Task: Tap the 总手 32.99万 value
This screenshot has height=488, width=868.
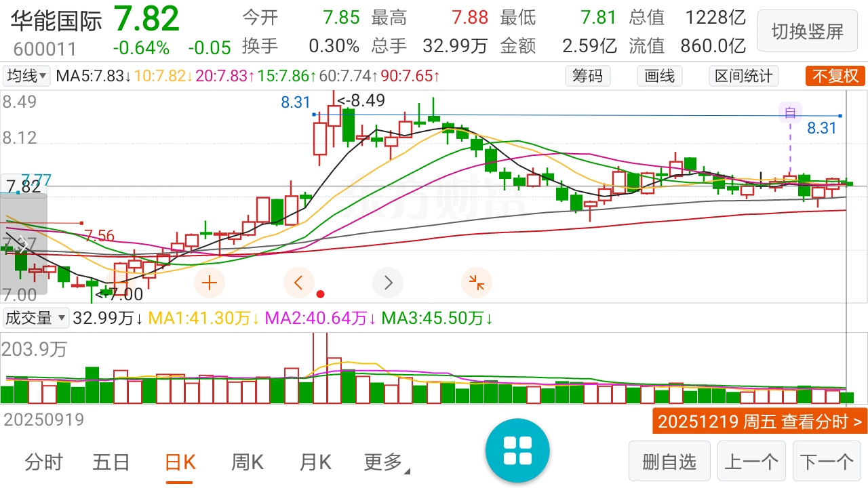Action: pyautogui.click(x=455, y=46)
